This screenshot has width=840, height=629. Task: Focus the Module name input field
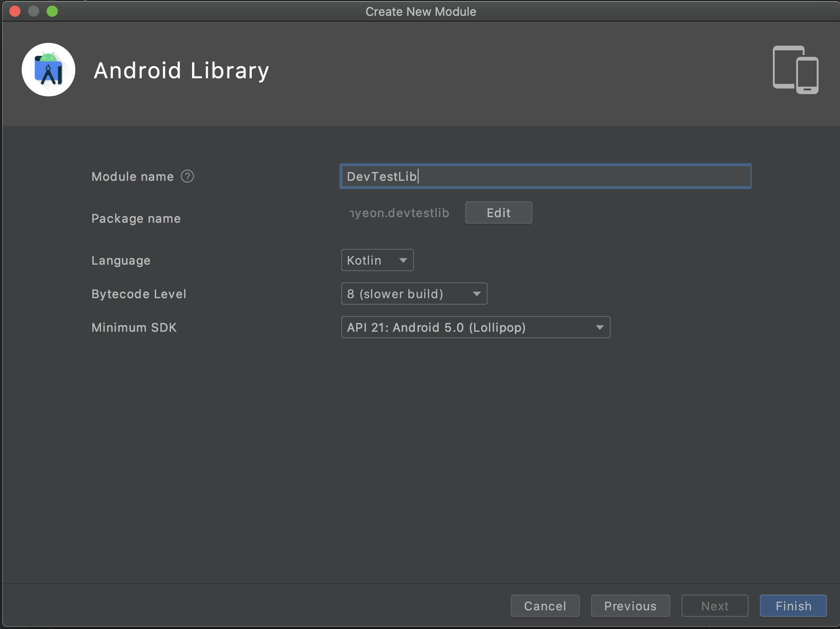[x=545, y=176]
